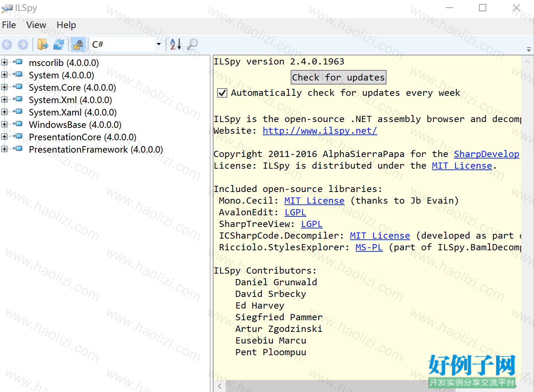Viewport: 534px width, 392px height.
Task: Click contributor name Daniel Grunwald
Action: coord(276,282)
